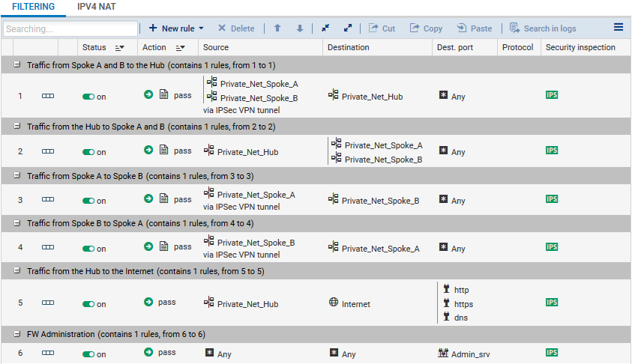This screenshot has height=364, width=632.
Task: Open the hamburger menu at top right
Action: coord(619,28)
